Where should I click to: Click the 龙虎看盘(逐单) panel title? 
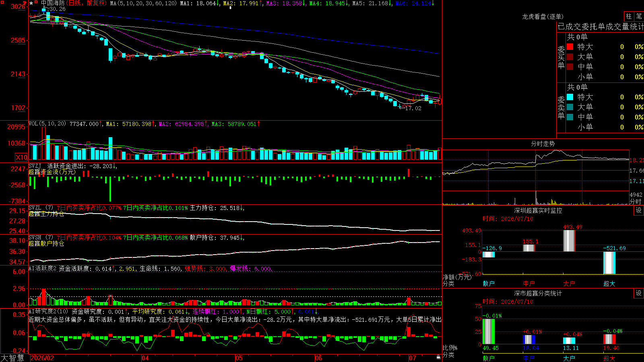pos(543,16)
